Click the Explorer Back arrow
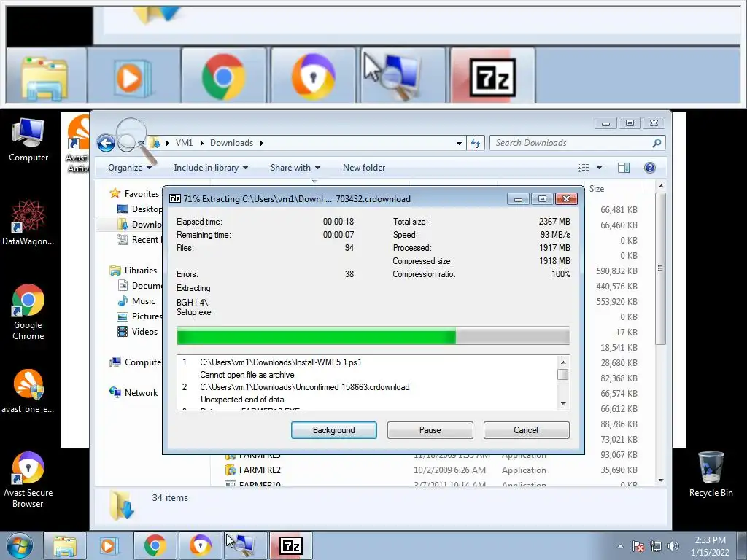Screen dimensions: 747x560 click(106, 143)
